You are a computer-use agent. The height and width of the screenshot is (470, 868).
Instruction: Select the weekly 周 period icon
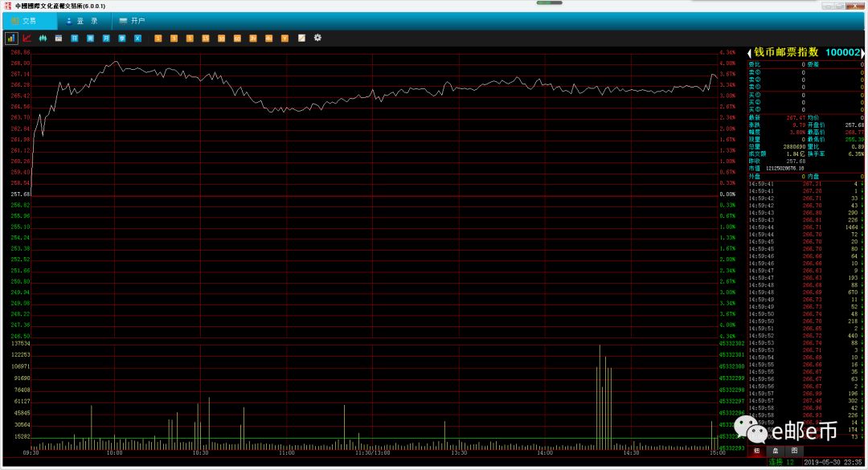coord(90,39)
